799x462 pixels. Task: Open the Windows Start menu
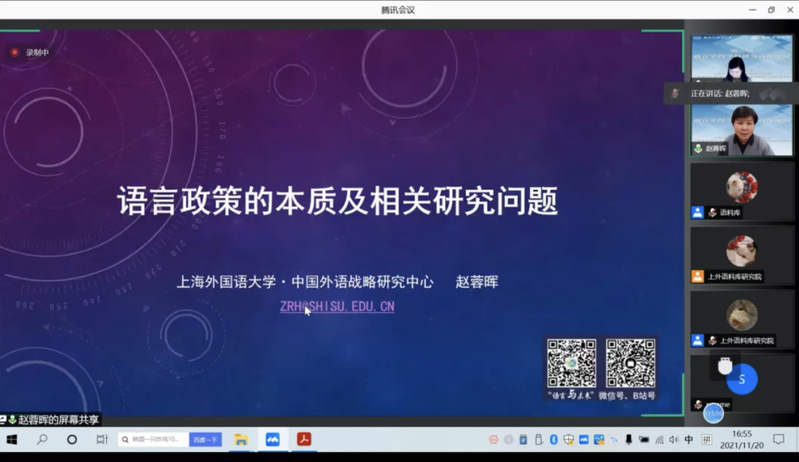[x=12, y=439]
